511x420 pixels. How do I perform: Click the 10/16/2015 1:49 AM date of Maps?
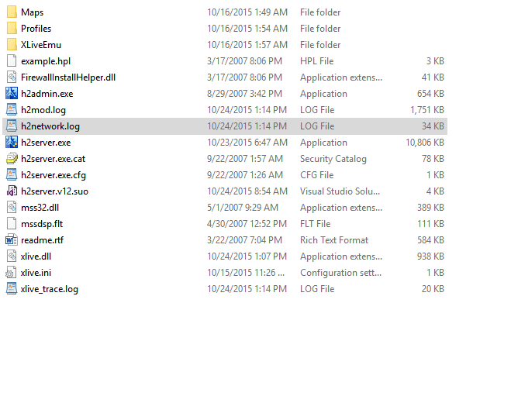coord(247,12)
